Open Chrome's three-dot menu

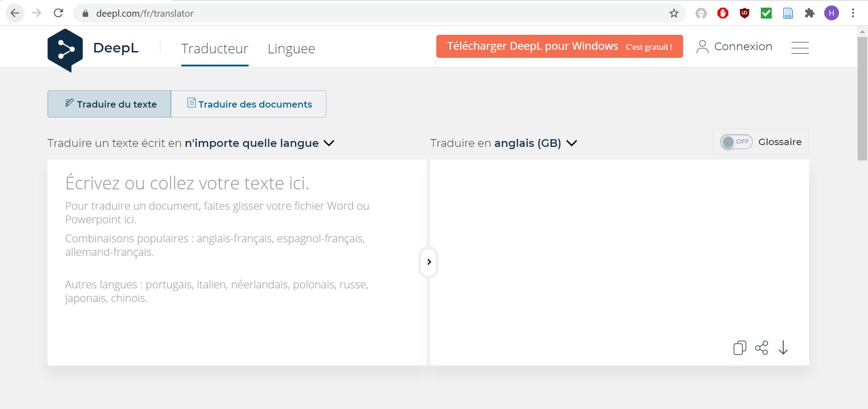[x=853, y=13]
